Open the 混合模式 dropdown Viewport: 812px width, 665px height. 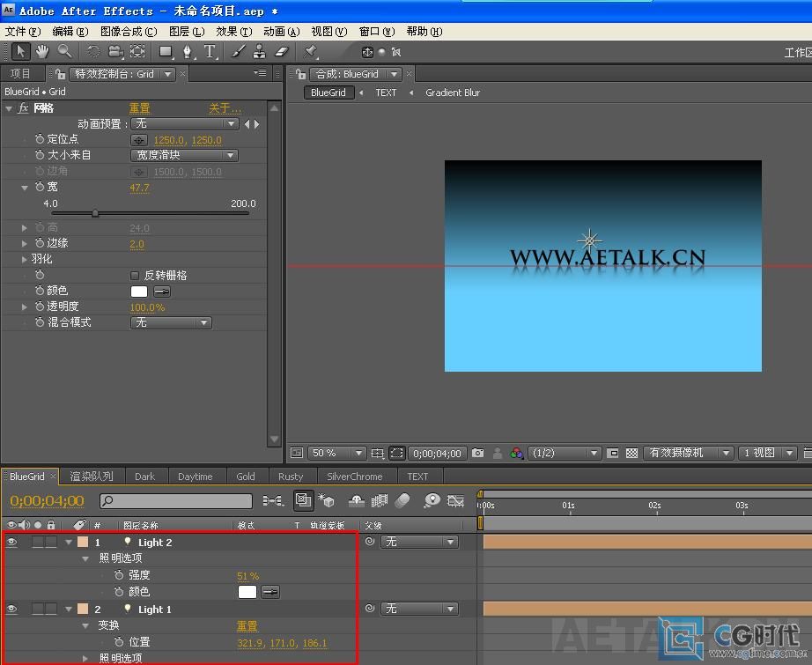tap(171, 322)
